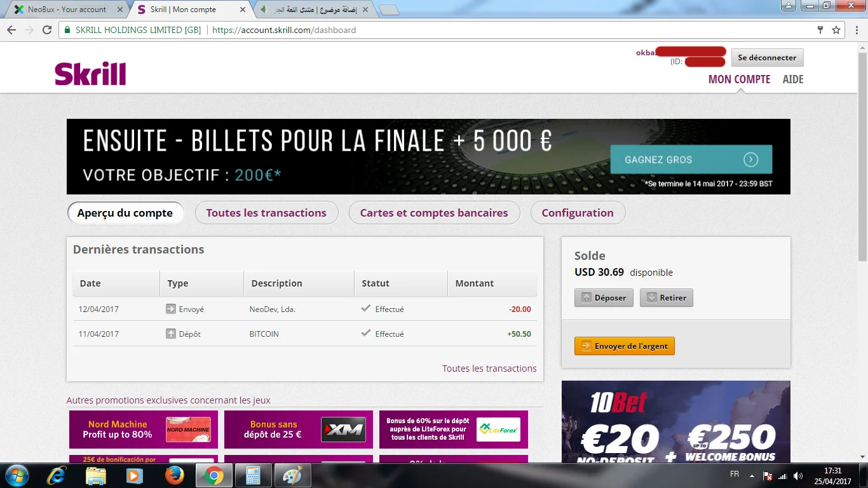Click the volume icon in system tray
This screenshot has height=488, width=868.
797,476
